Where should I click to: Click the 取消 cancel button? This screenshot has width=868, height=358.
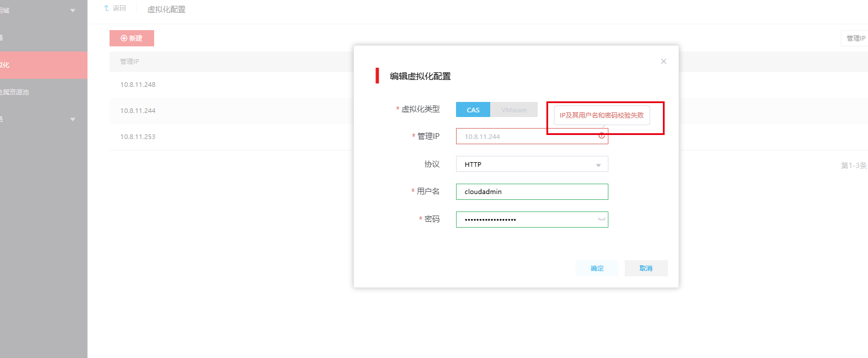coord(646,268)
